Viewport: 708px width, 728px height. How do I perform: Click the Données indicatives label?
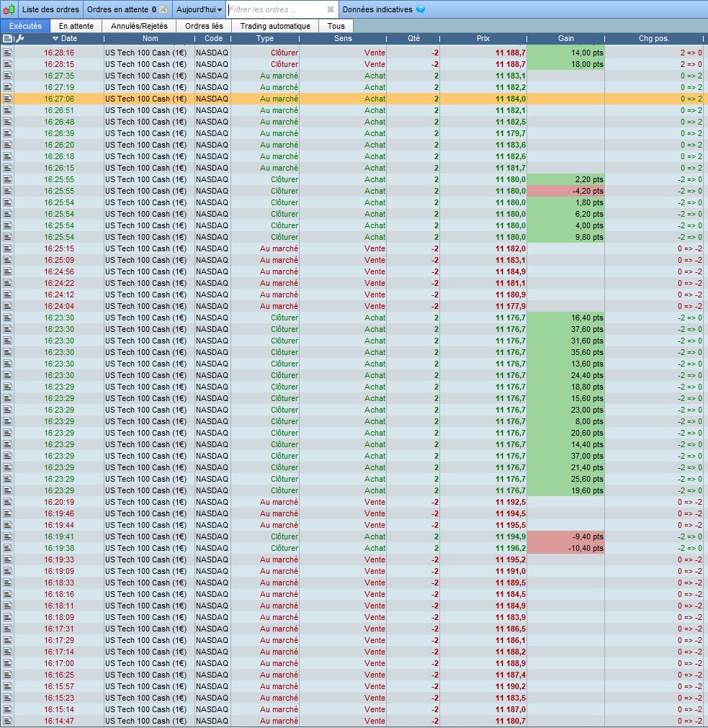click(x=377, y=9)
